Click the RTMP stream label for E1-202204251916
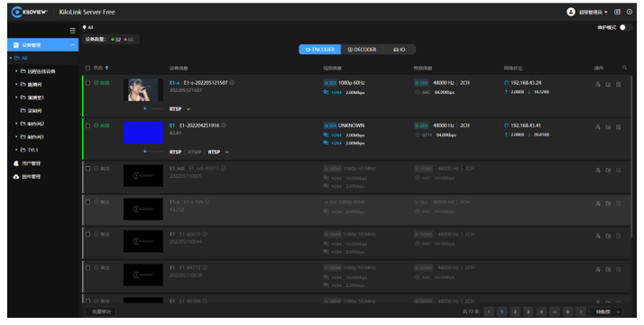Screen dimensions: 644x325 (x=195, y=152)
